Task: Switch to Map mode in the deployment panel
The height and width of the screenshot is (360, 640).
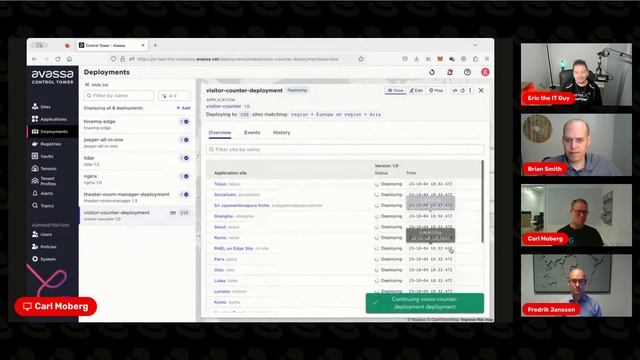Action: coord(436,91)
